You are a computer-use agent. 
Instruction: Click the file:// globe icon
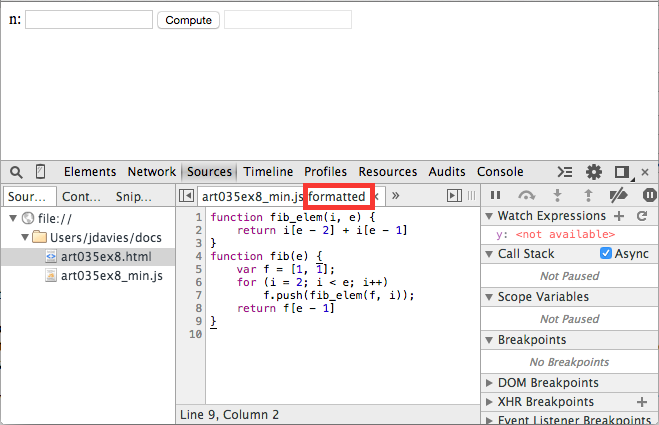[28, 218]
